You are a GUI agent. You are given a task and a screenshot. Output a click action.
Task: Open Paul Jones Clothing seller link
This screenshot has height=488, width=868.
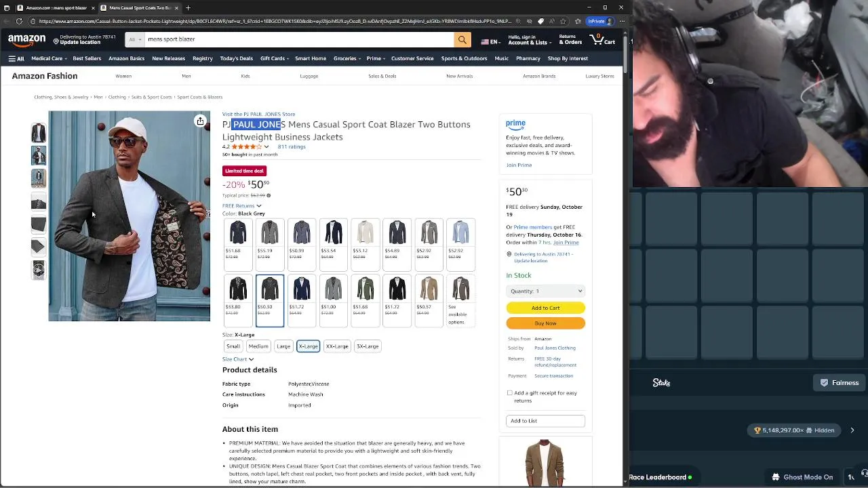(x=555, y=348)
